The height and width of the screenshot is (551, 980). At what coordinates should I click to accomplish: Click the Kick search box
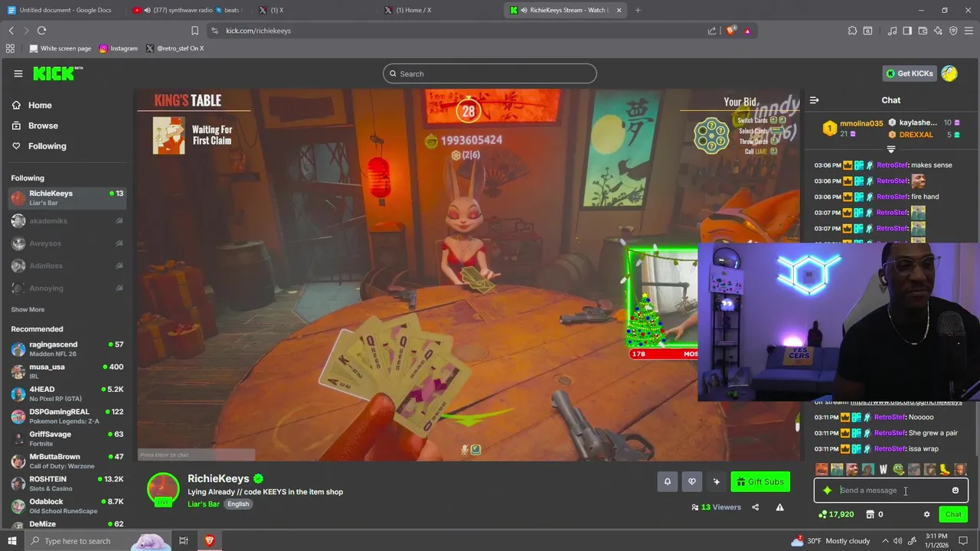[490, 73]
